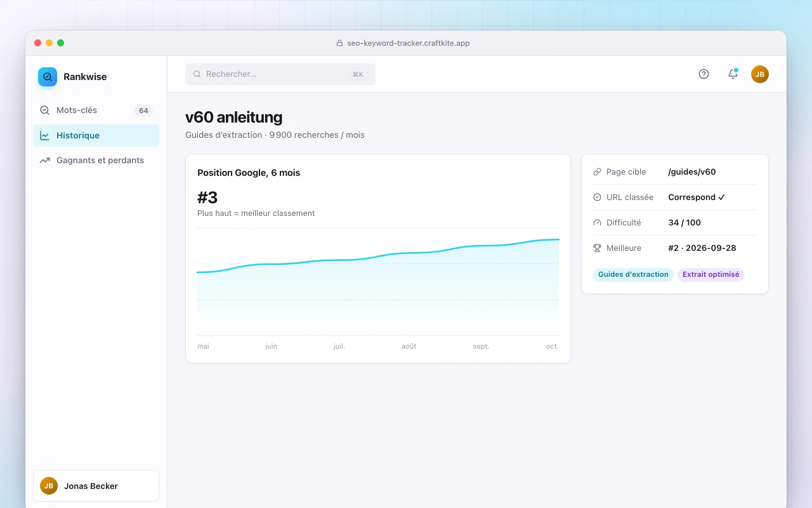The width and height of the screenshot is (812, 508).
Task: Click the mai axis label
Action: (203, 347)
